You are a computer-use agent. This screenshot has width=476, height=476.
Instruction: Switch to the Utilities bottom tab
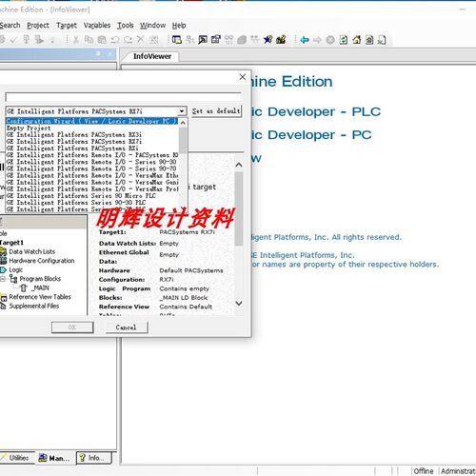click(x=17, y=458)
